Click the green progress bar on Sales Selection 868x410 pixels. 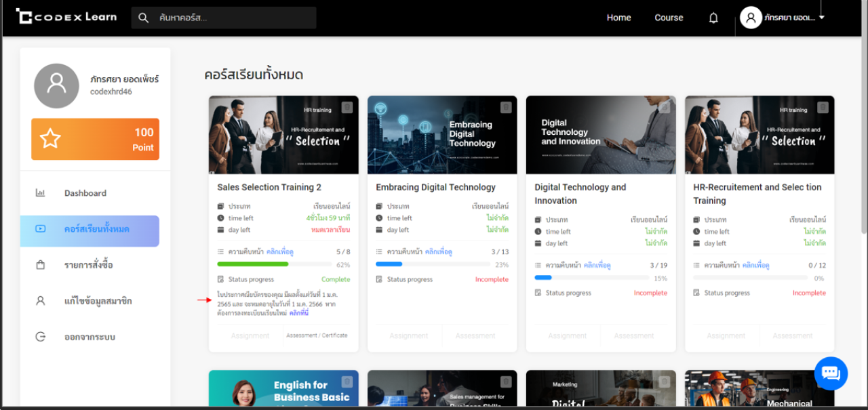[x=253, y=264]
